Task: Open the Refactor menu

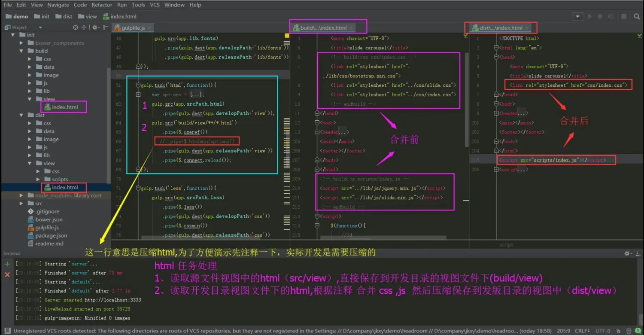Action: (x=102, y=5)
